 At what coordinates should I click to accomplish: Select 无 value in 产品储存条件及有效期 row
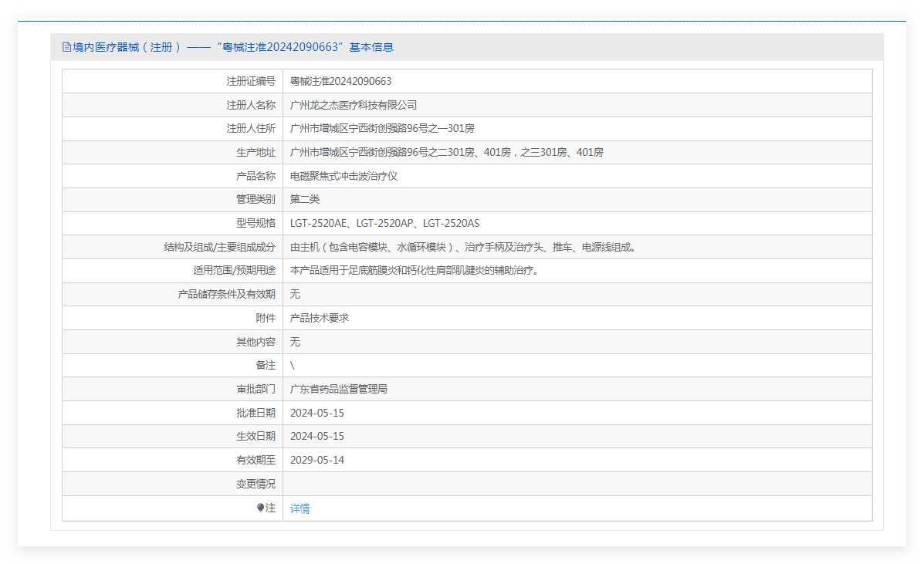pyautogui.click(x=295, y=295)
